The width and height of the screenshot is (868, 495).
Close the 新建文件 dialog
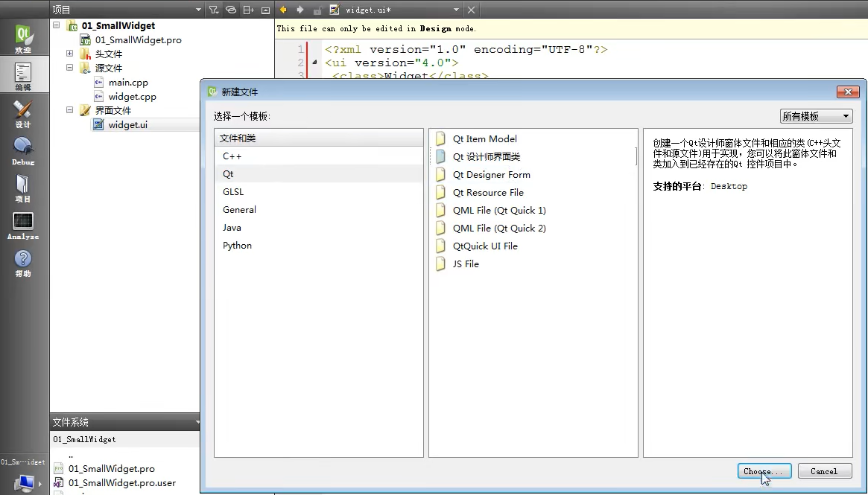coord(848,92)
